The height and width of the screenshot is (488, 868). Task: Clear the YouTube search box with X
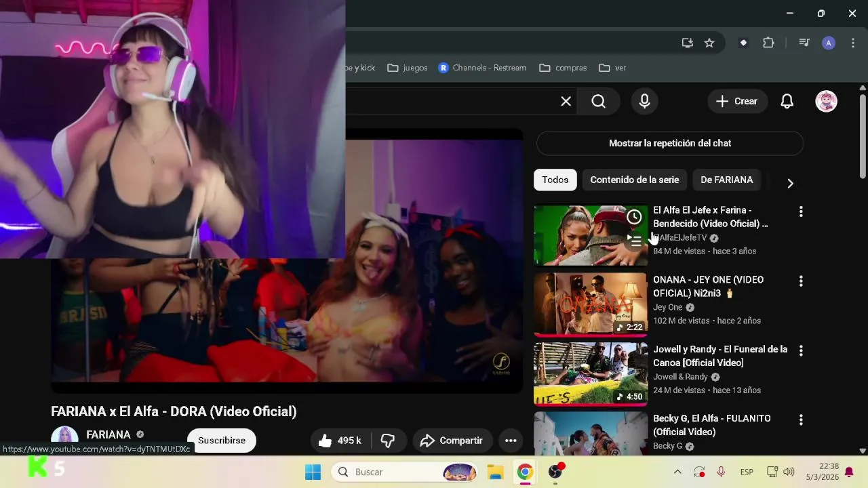(x=566, y=101)
